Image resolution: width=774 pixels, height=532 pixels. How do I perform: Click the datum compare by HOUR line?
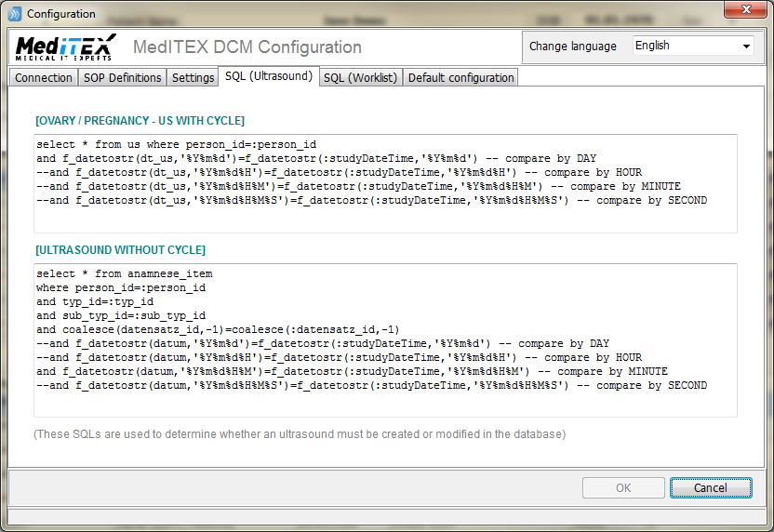340,357
